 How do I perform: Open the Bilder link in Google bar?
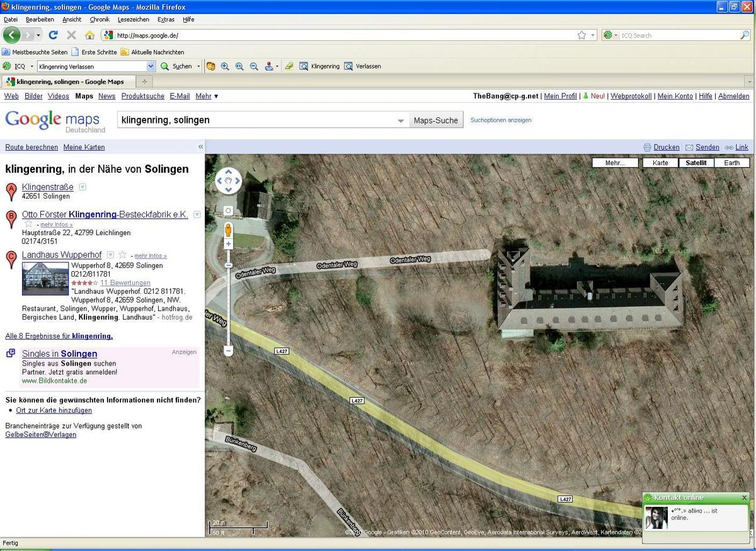(33, 96)
